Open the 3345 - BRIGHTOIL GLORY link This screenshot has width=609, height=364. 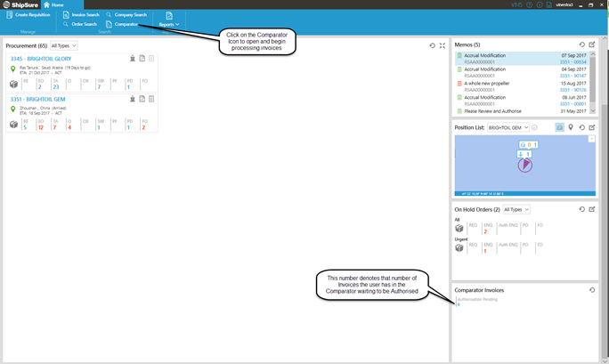point(40,59)
